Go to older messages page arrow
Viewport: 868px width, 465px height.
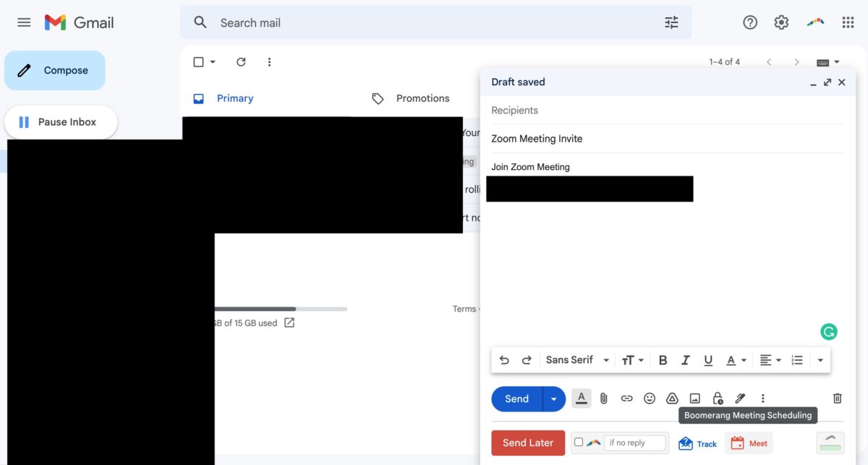coord(796,62)
